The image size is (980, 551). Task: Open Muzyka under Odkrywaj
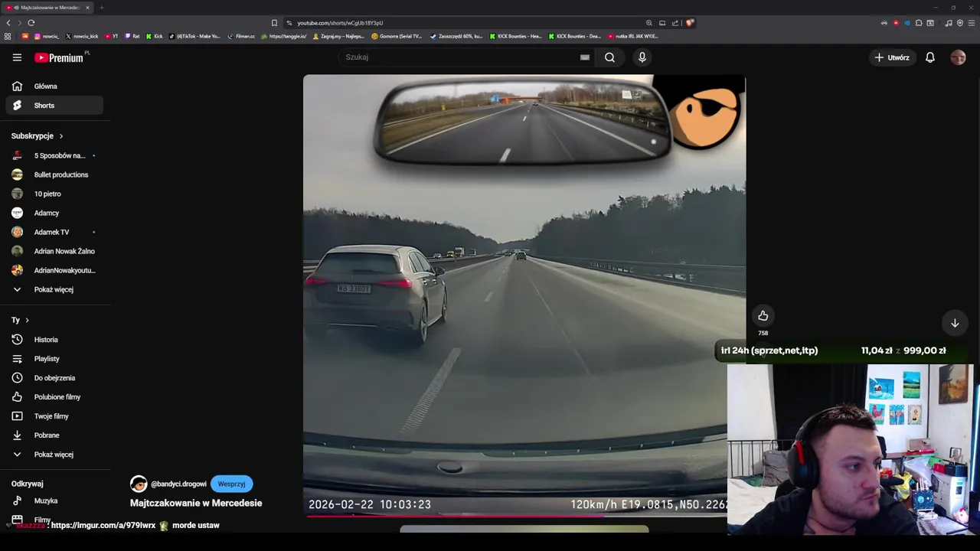click(54, 500)
